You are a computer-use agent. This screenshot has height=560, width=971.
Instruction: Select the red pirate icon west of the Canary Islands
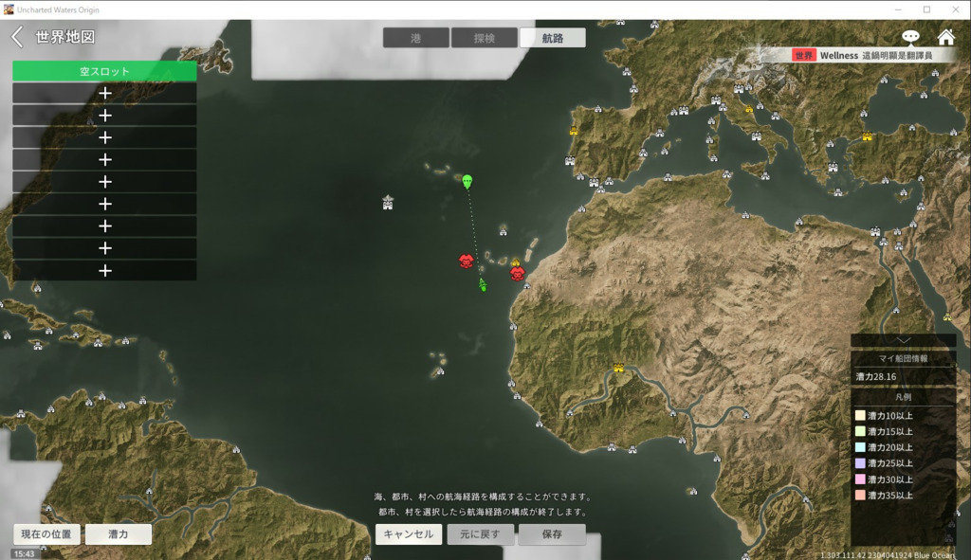click(467, 262)
